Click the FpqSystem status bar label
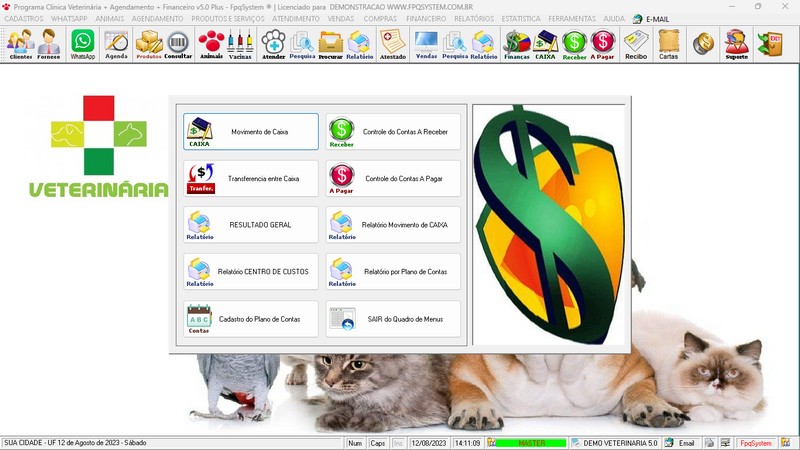The width and height of the screenshot is (800, 450). point(756,443)
